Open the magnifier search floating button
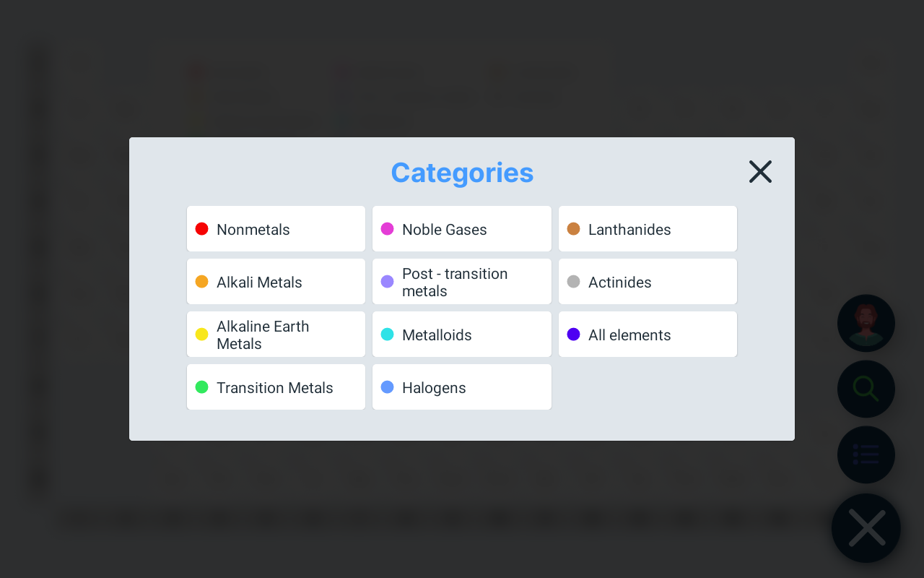 coord(866,389)
